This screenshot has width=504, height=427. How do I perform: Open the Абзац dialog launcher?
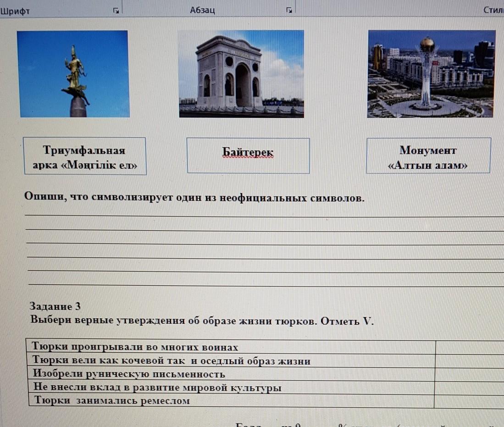pyautogui.click(x=289, y=10)
